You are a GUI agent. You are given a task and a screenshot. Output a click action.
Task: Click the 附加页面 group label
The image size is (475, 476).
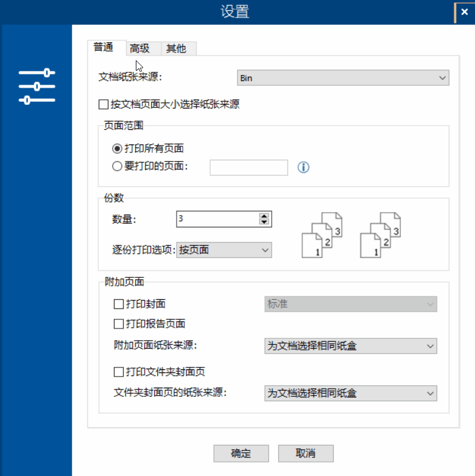point(124,282)
